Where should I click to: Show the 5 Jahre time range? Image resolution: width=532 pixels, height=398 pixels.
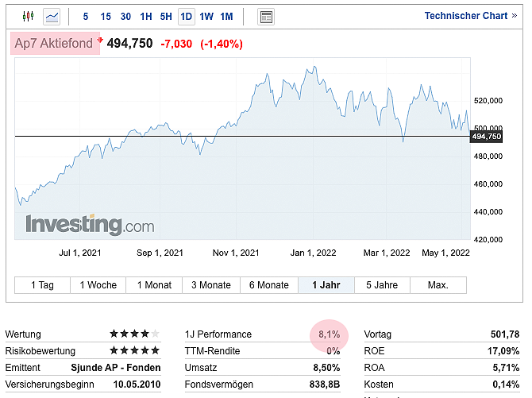coord(382,285)
